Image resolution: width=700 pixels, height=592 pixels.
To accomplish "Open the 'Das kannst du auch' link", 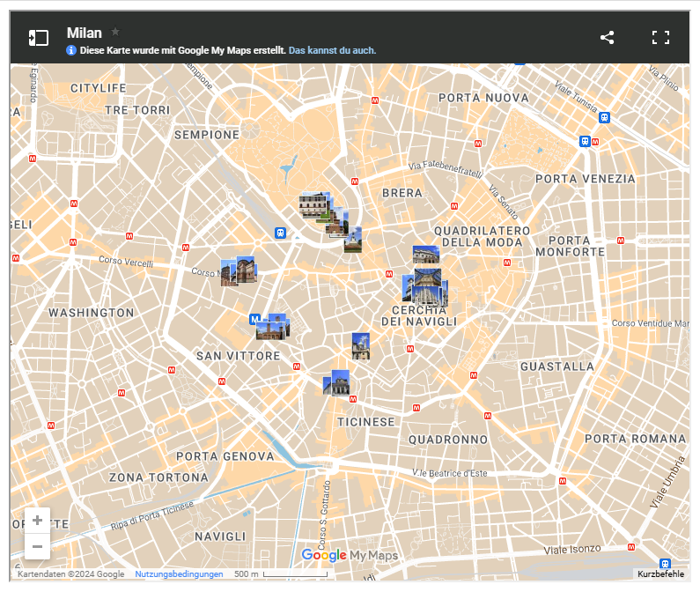I will coord(332,50).
